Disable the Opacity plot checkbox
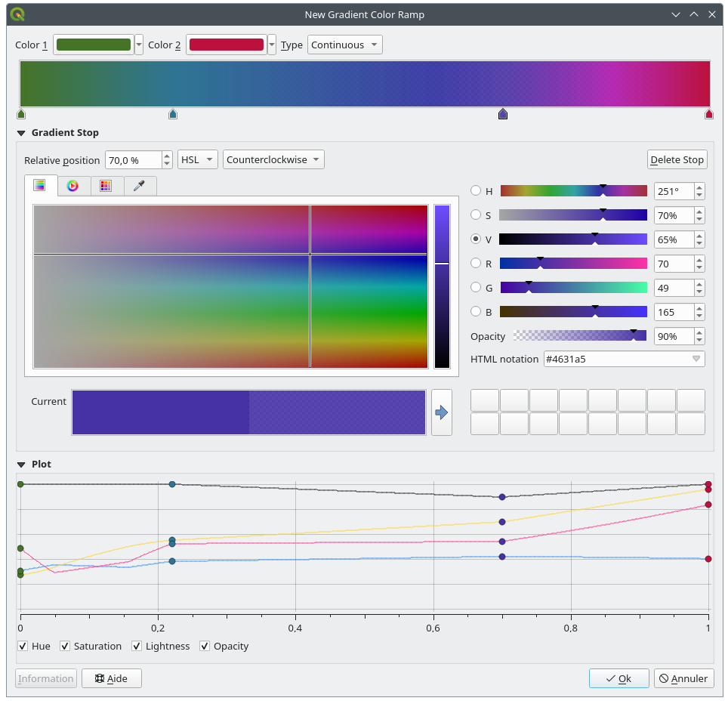This screenshot has height=707, width=728. [x=204, y=646]
